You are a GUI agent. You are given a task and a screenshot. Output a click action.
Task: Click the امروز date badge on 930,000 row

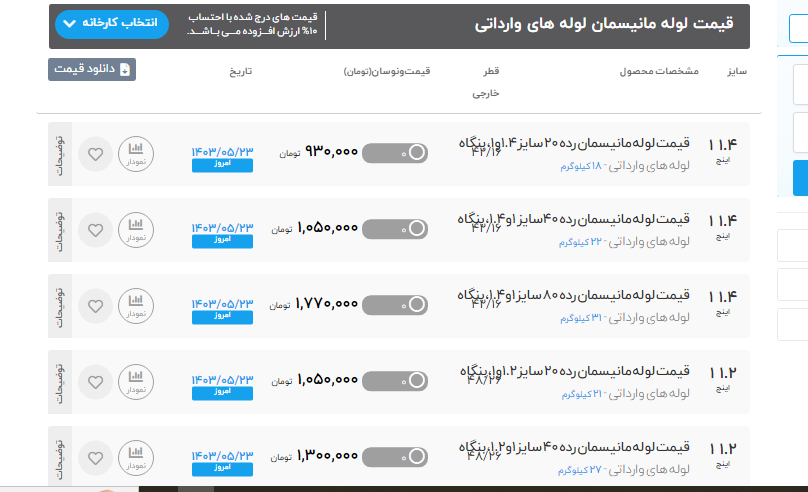[222, 165]
